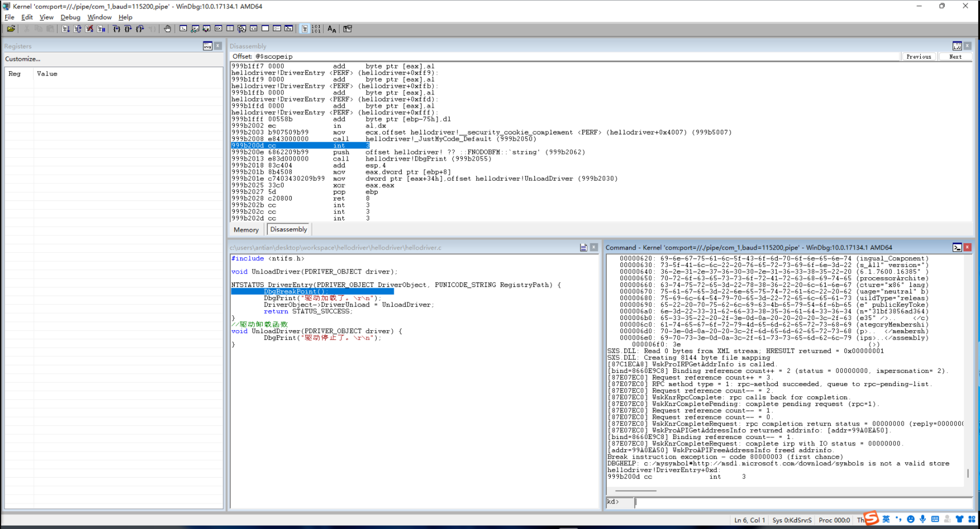
Task: Click the '#include <ntifs.h>' source line
Action: click(x=268, y=259)
